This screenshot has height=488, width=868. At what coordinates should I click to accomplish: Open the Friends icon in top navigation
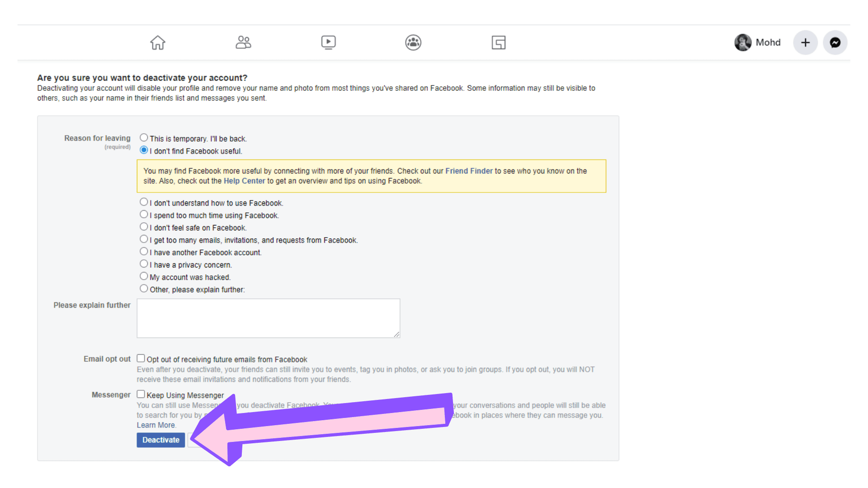point(243,42)
